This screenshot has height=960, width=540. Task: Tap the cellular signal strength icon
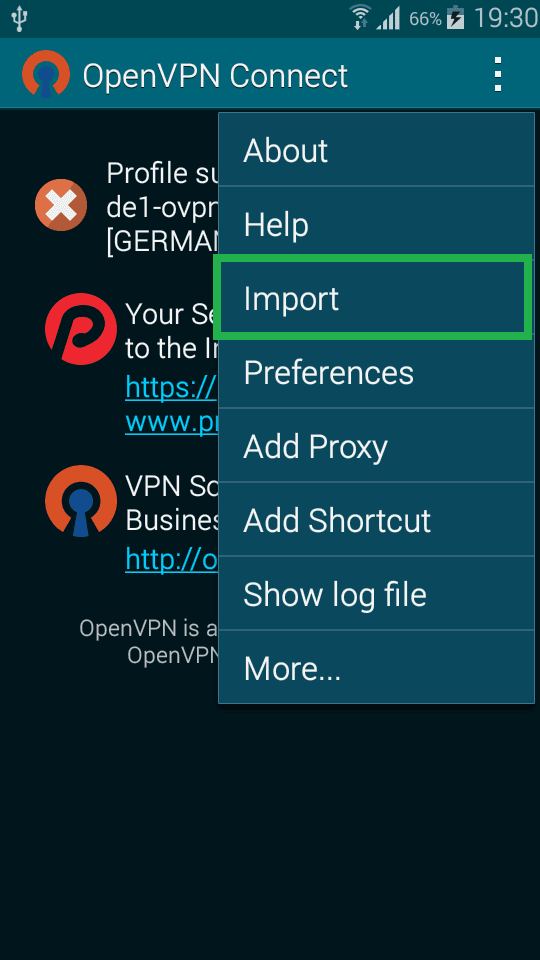388,18
